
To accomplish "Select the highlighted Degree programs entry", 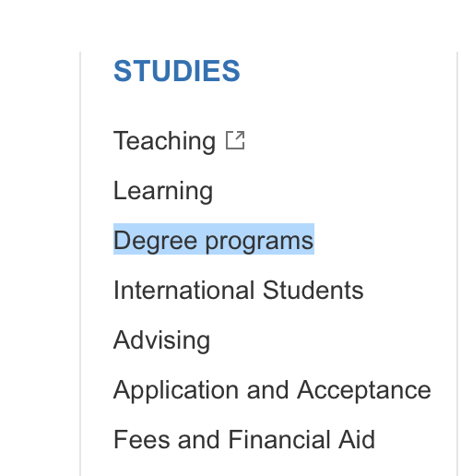I will (x=214, y=240).
